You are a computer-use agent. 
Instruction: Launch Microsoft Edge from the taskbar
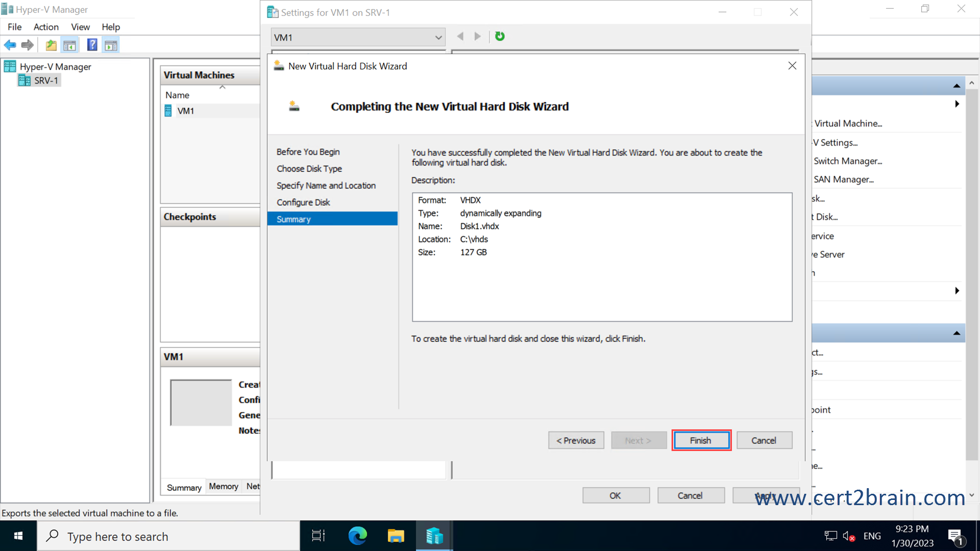tap(357, 536)
